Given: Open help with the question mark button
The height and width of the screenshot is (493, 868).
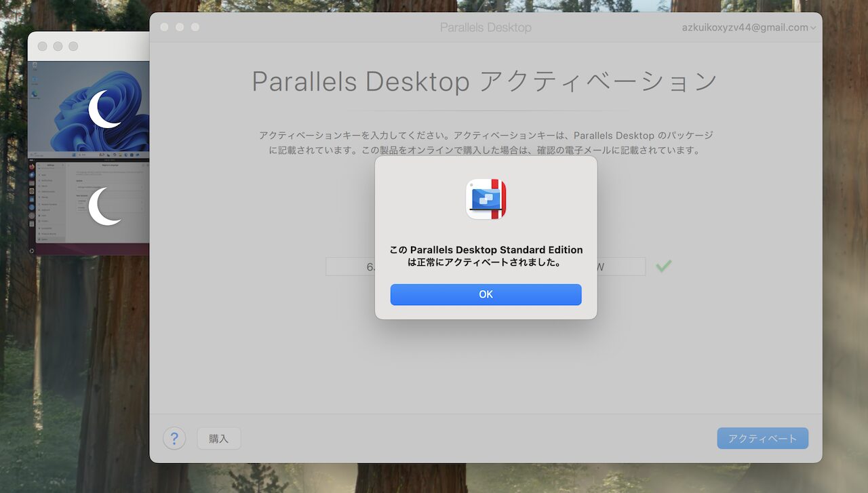Looking at the screenshot, I should (174, 438).
